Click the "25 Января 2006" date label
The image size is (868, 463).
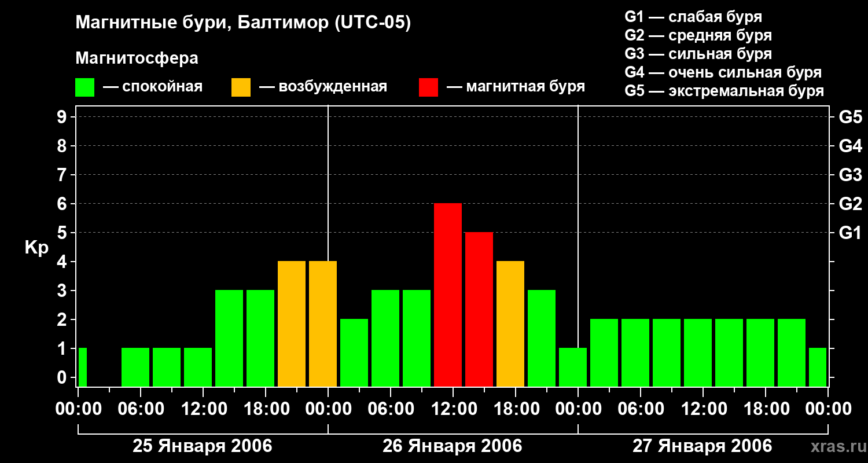click(x=203, y=446)
